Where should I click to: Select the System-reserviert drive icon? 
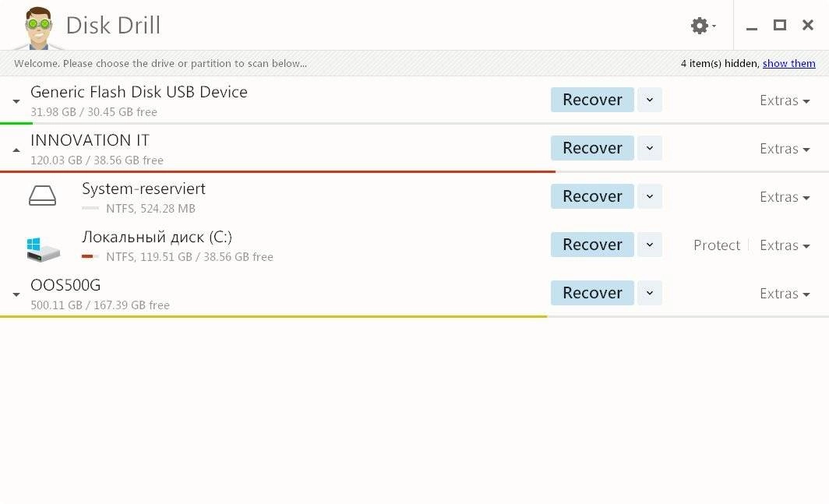(x=42, y=196)
